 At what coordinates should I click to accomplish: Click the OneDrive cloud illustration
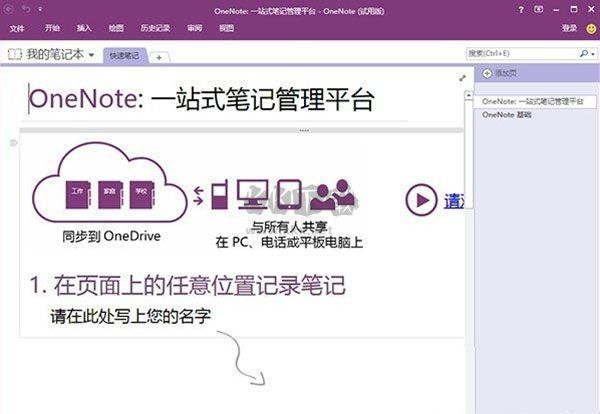(110, 183)
